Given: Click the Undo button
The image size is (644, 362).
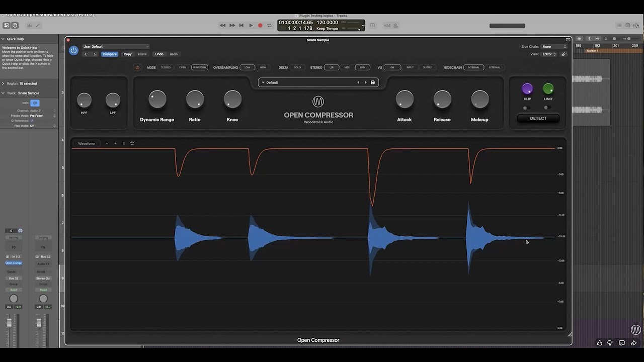Looking at the screenshot, I should (159, 54).
